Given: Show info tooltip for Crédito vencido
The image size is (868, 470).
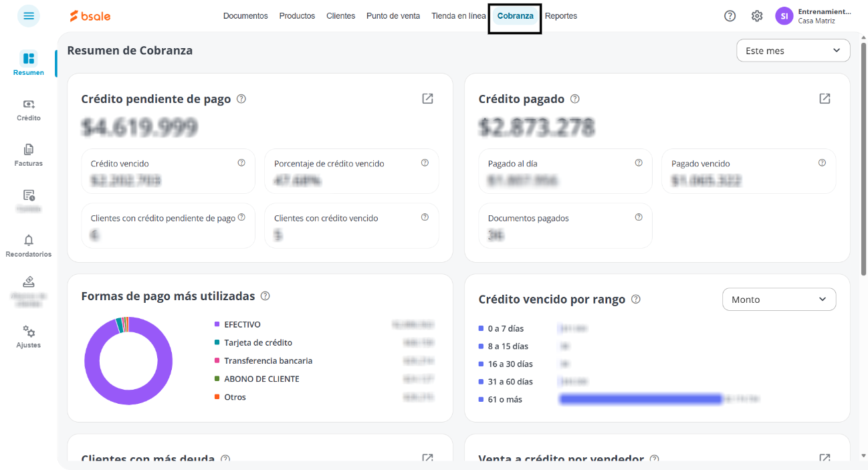Looking at the screenshot, I should (241, 162).
